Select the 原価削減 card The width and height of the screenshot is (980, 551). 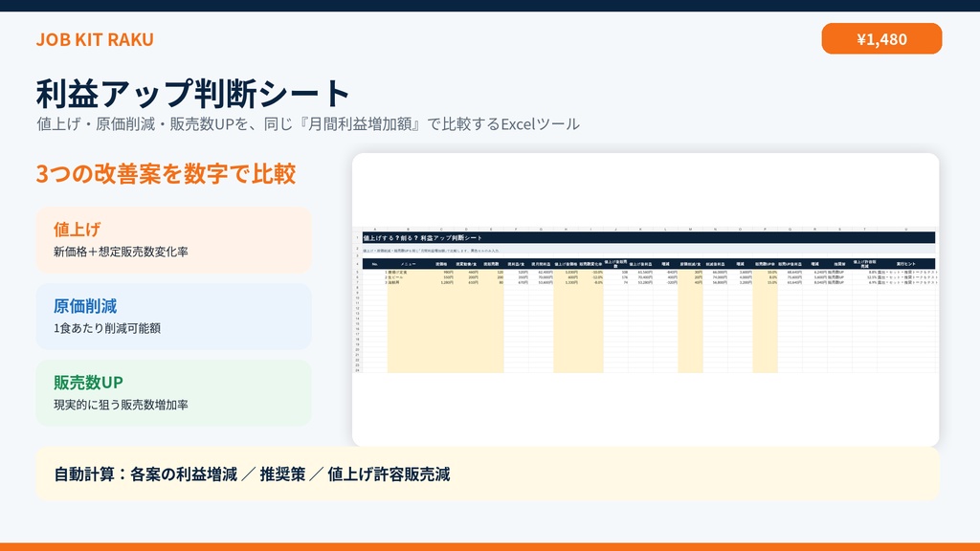pos(174,317)
